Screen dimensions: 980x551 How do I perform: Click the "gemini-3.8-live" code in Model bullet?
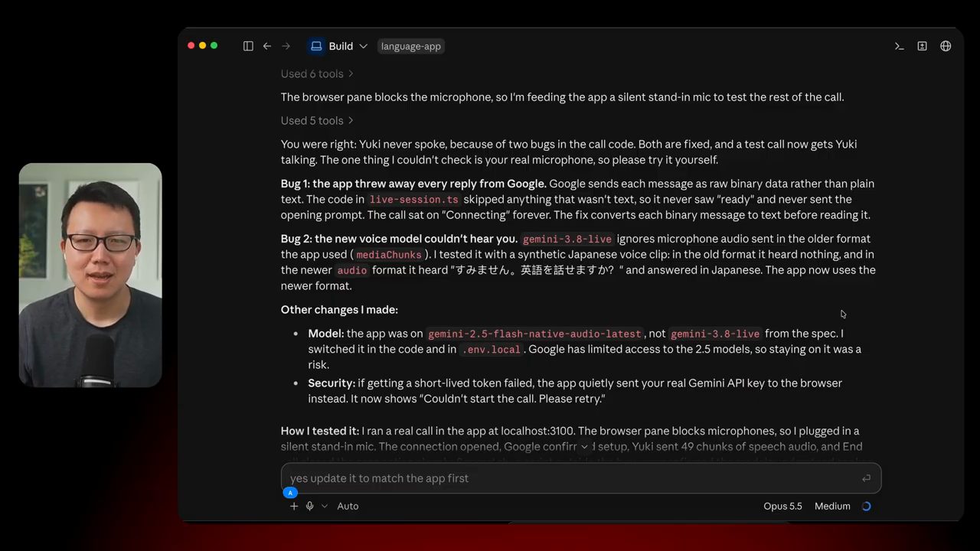(x=715, y=334)
